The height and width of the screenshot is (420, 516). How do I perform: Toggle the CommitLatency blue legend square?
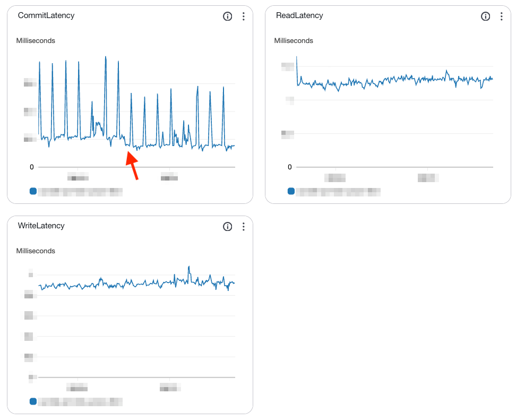click(x=33, y=191)
